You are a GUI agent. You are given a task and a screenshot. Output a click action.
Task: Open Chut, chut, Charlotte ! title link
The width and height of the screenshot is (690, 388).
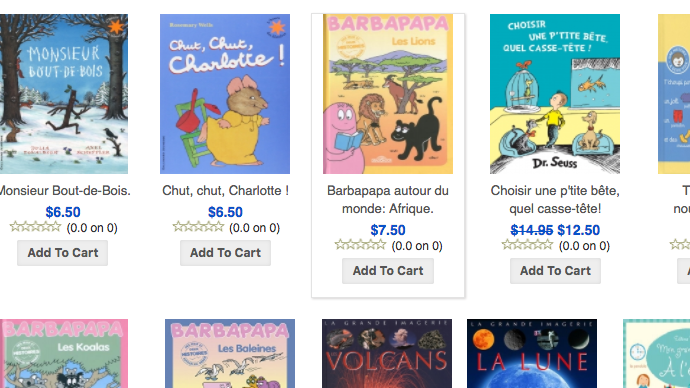pos(225,191)
